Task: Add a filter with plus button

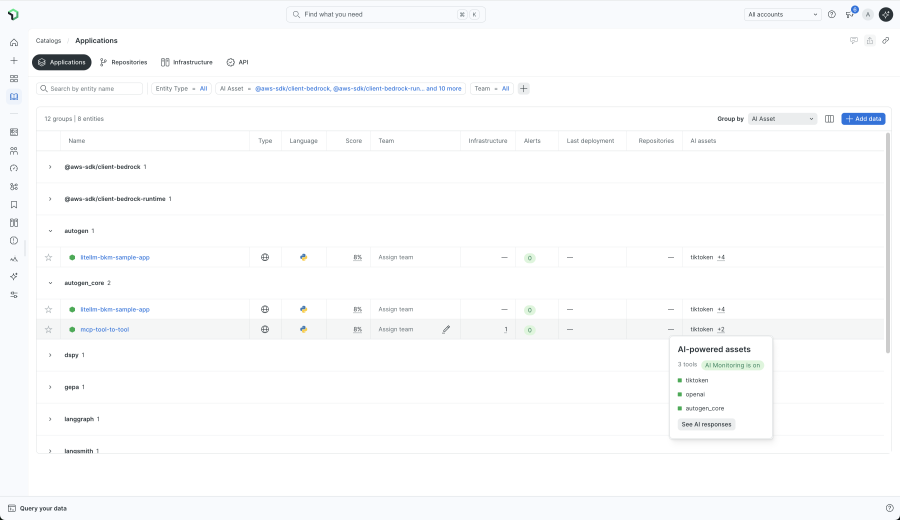Action: coord(523,88)
